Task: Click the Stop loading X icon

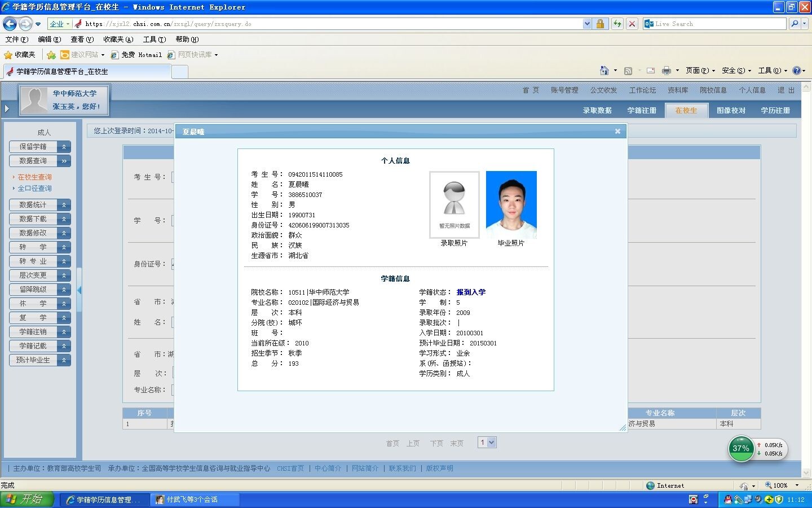Action: 632,24
